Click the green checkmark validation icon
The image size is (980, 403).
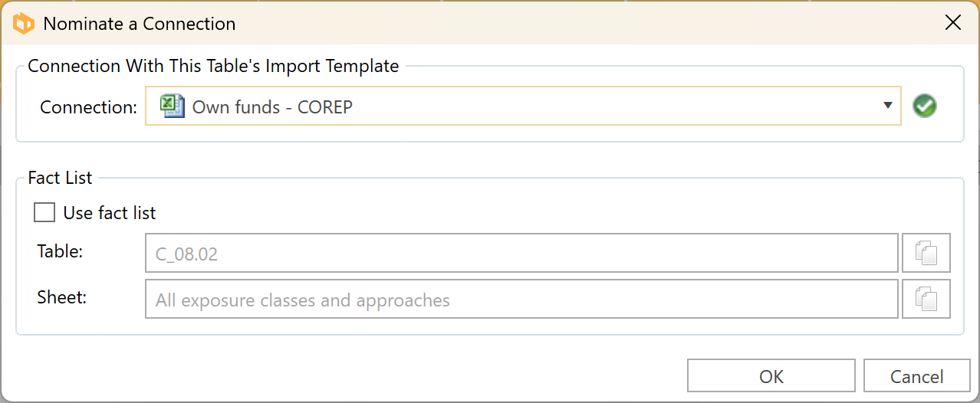pyautogui.click(x=925, y=106)
